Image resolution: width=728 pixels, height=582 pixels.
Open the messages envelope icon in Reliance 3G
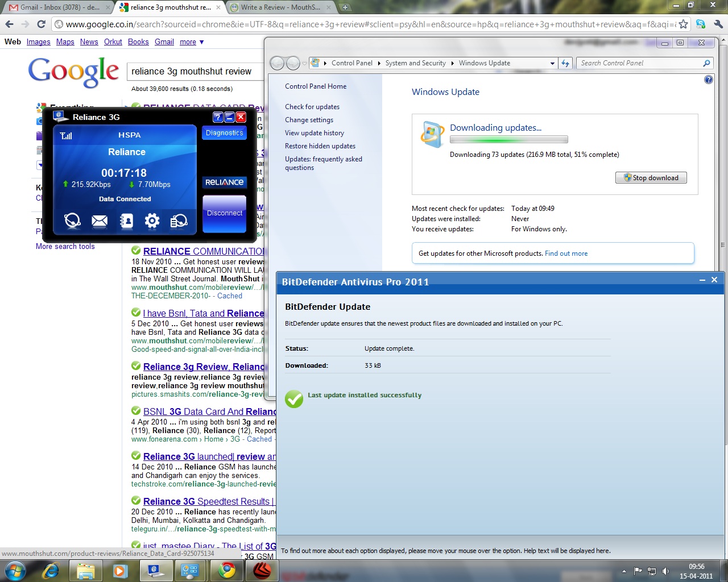point(100,221)
